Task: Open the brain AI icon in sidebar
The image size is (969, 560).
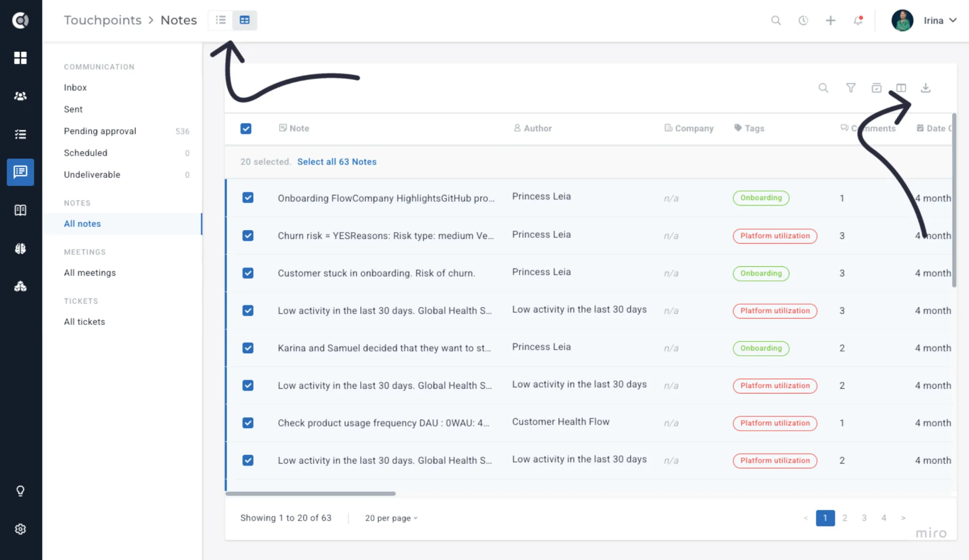Action: coord(20,248)
